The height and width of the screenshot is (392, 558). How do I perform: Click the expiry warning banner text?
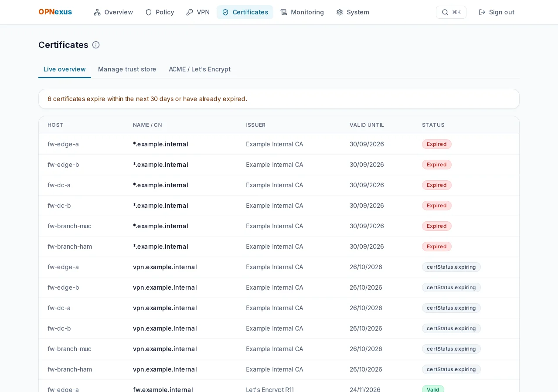[147, 99]
